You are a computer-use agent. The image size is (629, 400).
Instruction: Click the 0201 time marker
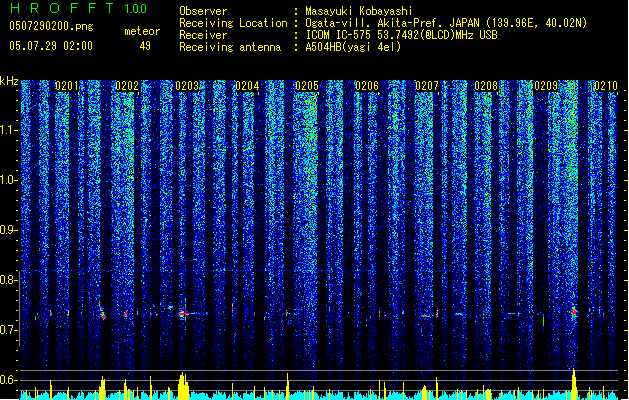[x=67, y=86]
